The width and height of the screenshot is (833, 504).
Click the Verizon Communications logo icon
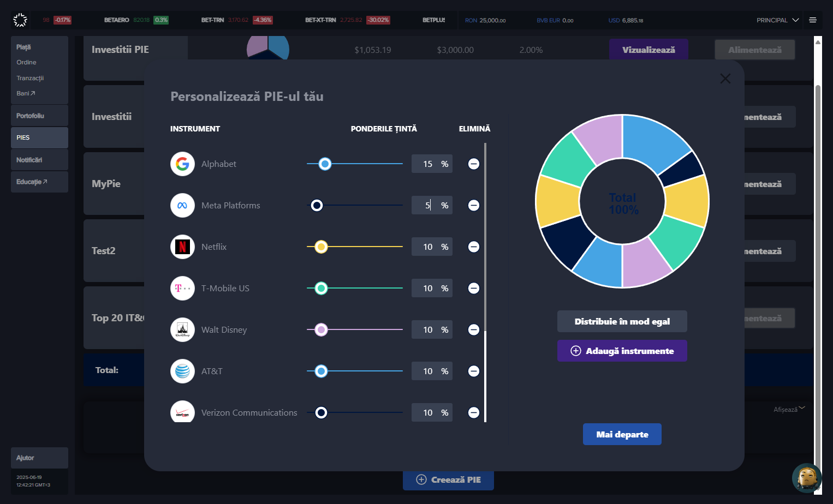(x=182, y=412)
